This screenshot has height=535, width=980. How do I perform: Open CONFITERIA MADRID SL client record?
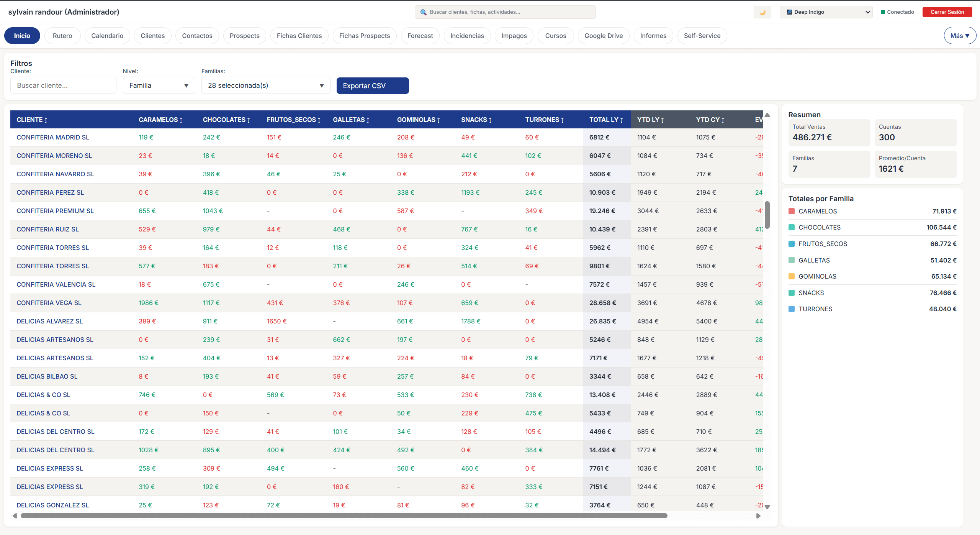[52, 137]
